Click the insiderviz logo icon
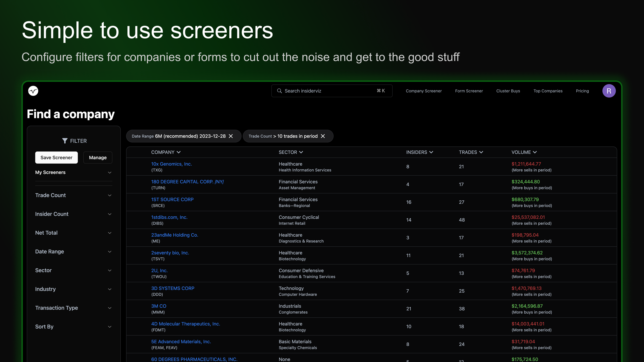This screenshot has width=644, height=362. (x=33, y=91)
